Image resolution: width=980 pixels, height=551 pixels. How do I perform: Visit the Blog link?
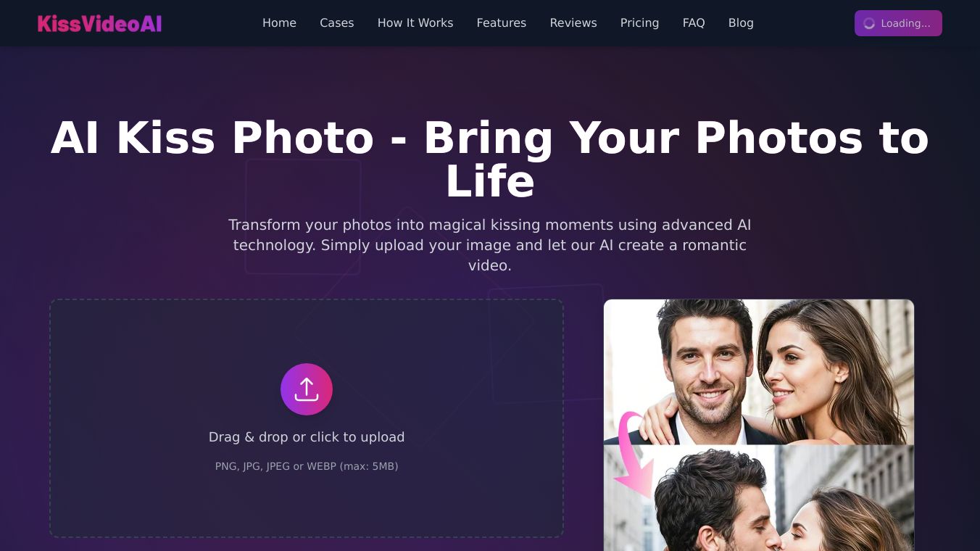(741, 23)
